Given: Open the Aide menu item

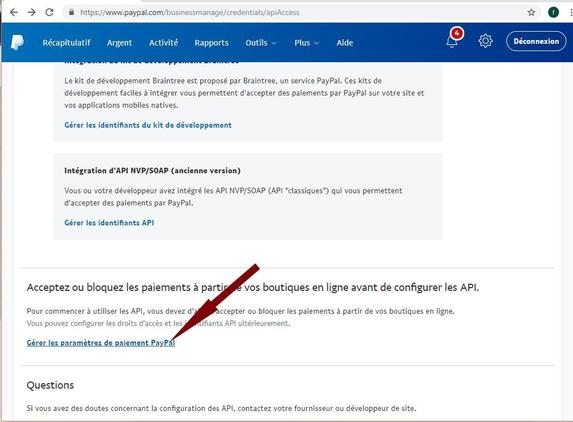Looking at the screenshot, I should coord(345,43).
